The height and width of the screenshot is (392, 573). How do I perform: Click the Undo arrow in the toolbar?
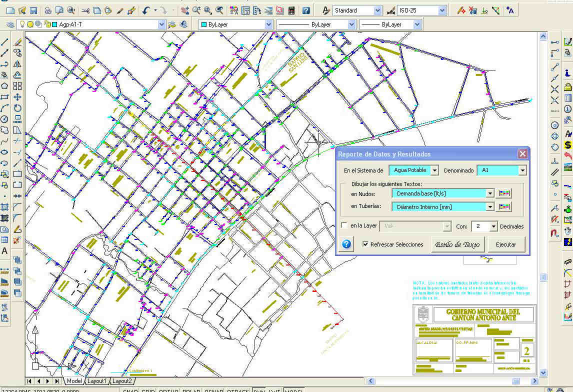pyautogui.click(x=146, y=10)
